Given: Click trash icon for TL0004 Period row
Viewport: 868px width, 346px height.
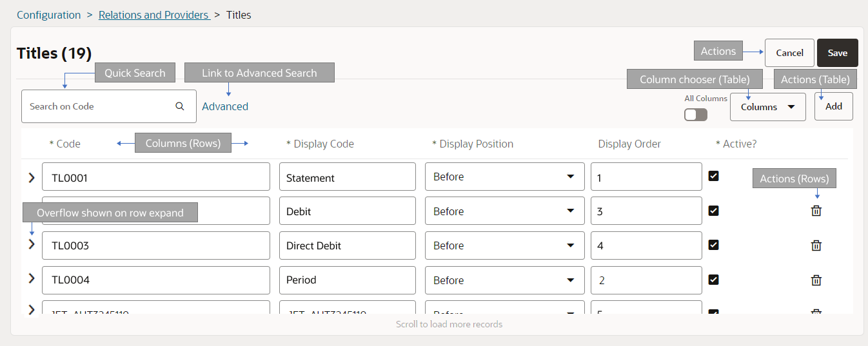Looking at the screenshot, I should pos(816,280).
